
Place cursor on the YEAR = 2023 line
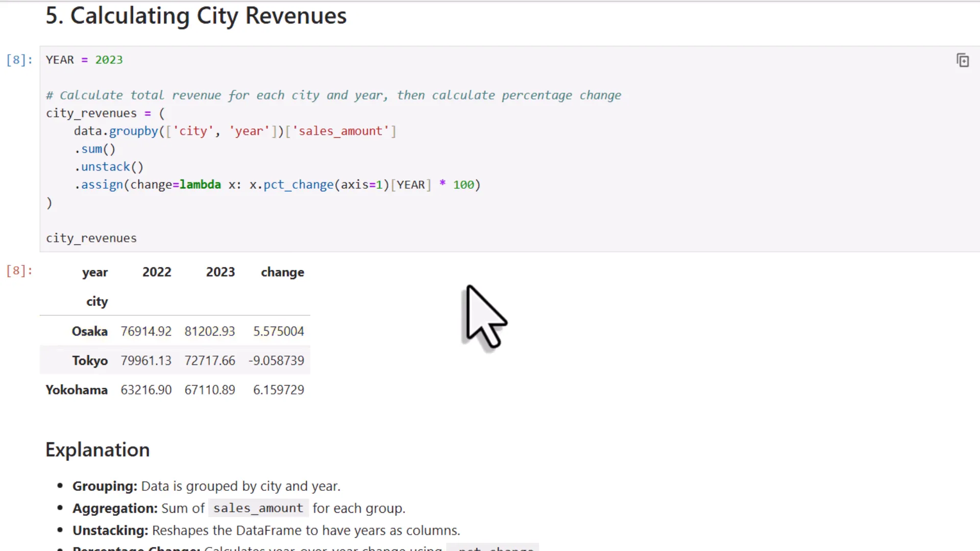[84, 60]
